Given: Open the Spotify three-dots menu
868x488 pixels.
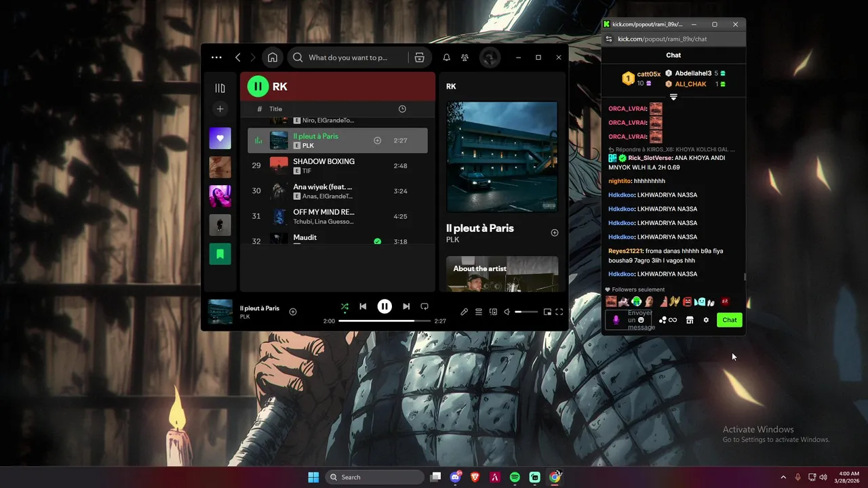Looking at the screenshot, I should point(216,58).
